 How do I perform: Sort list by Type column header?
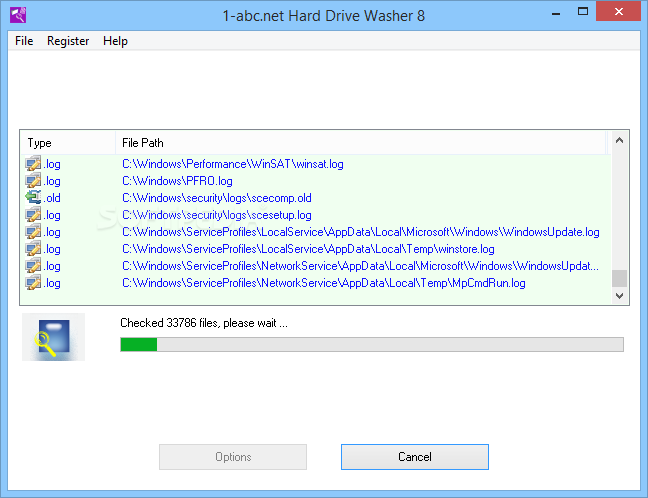68,143
